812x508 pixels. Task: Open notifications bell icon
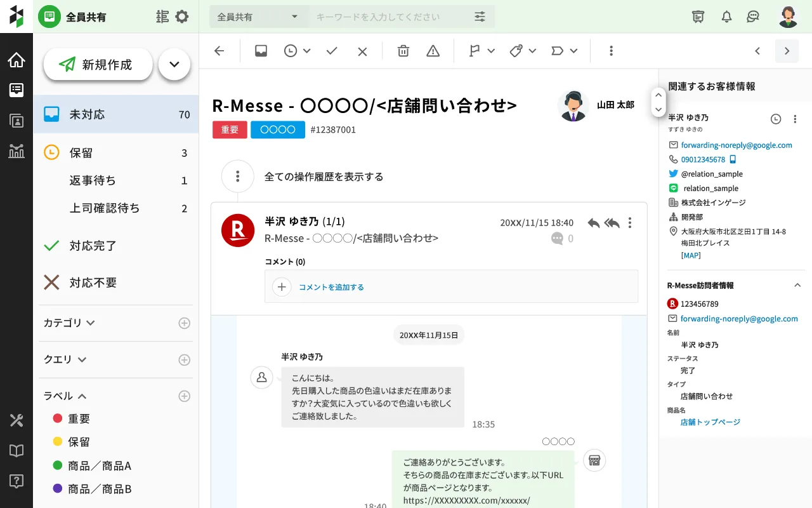click(x=727, y=17)
